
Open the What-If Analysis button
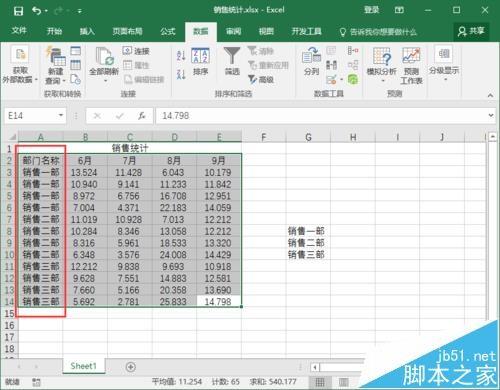tap(382, 65)
